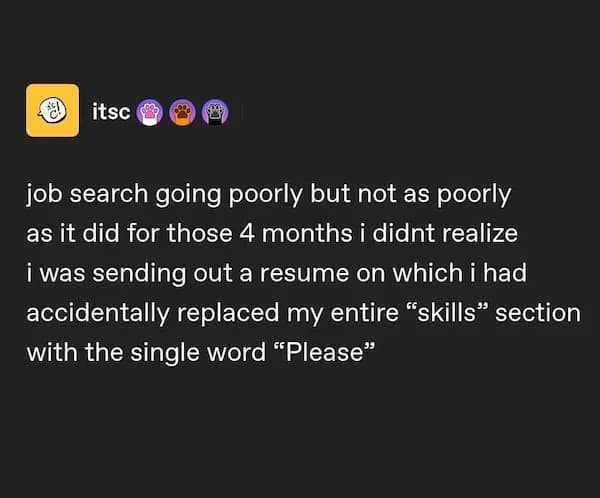Click the yellow speech-bubble avatar

[x=52, y=110]
